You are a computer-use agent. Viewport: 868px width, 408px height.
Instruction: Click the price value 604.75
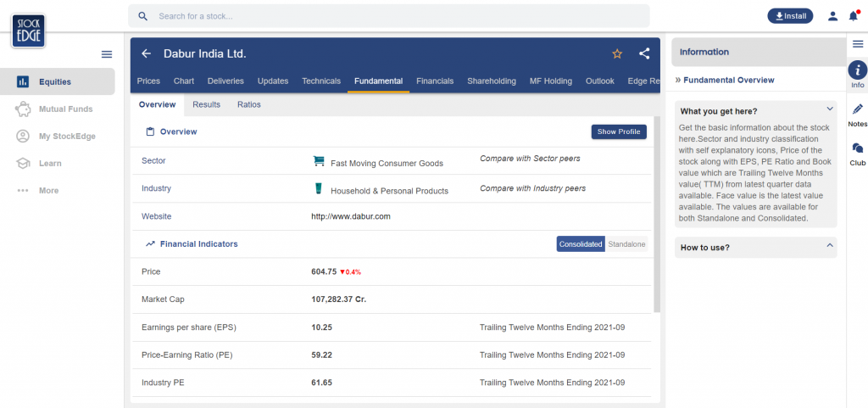(324, 271)
